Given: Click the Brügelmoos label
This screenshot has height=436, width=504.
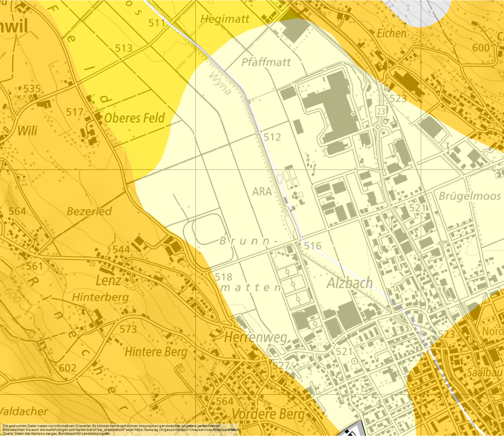Looking at the screenshot, I should (470, 196).
